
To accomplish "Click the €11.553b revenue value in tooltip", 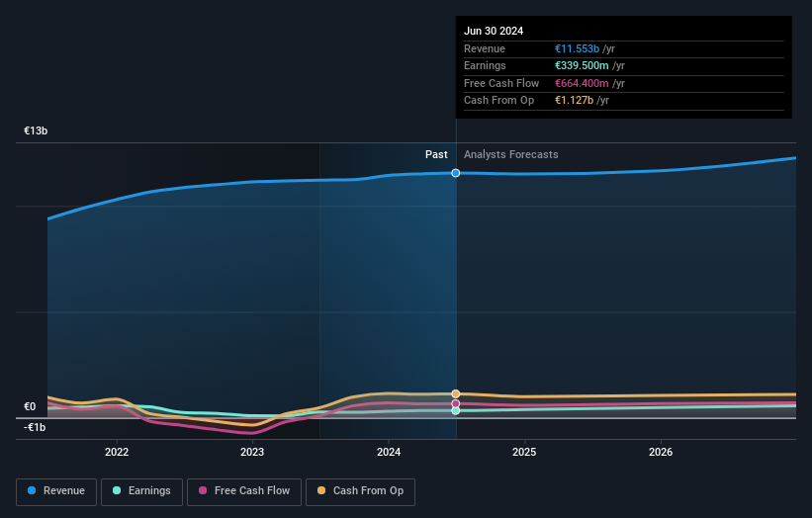I will [577, 48].
